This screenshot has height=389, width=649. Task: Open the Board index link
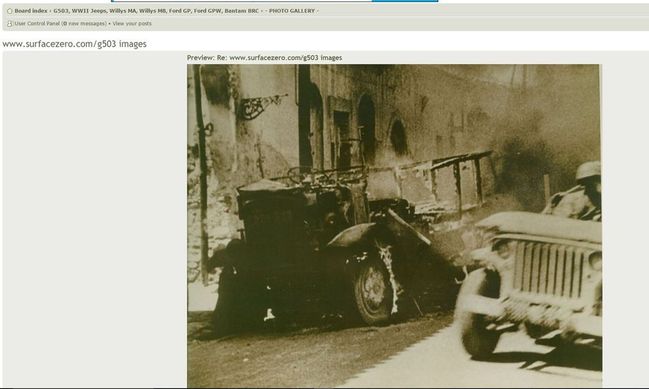tap(31, 11)
